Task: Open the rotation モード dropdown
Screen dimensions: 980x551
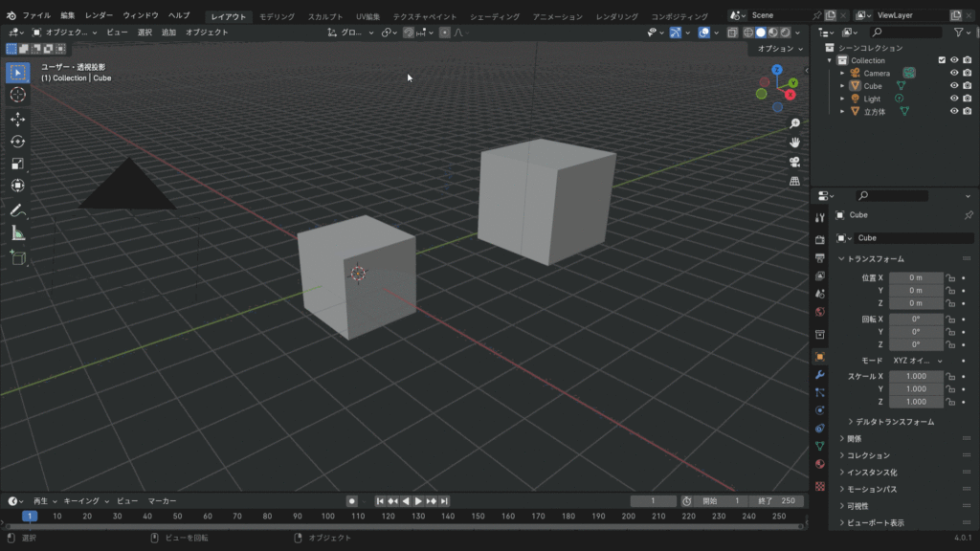Action: (916, 361)
